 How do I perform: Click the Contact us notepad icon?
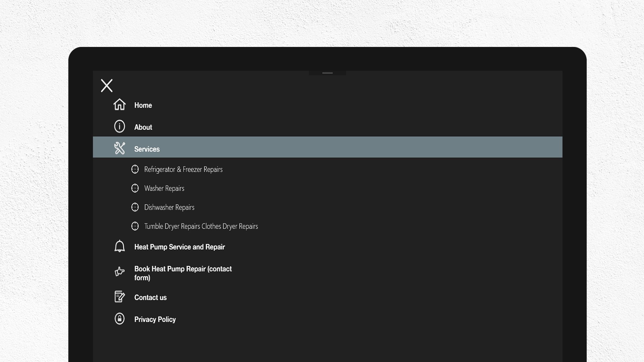tap(119, 297)
